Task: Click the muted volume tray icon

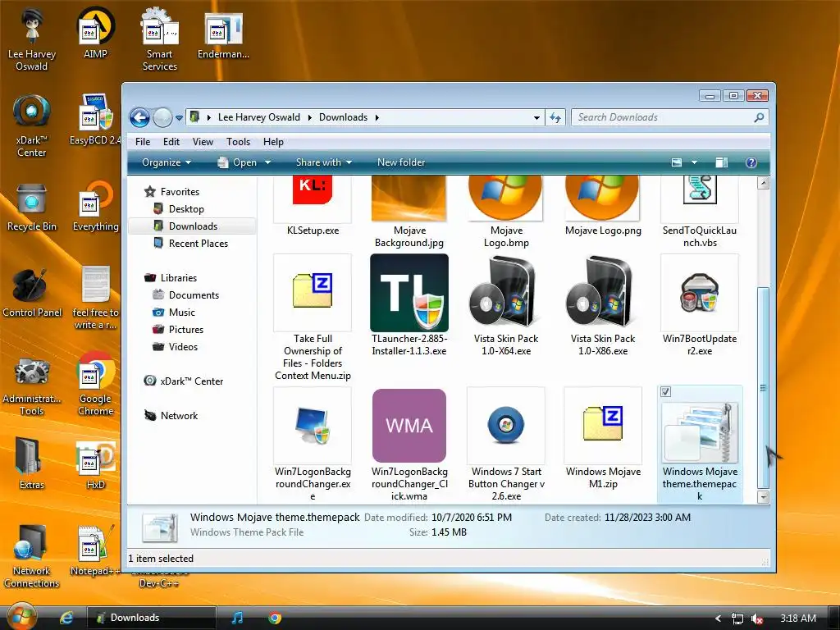Action: coord(757,619)
